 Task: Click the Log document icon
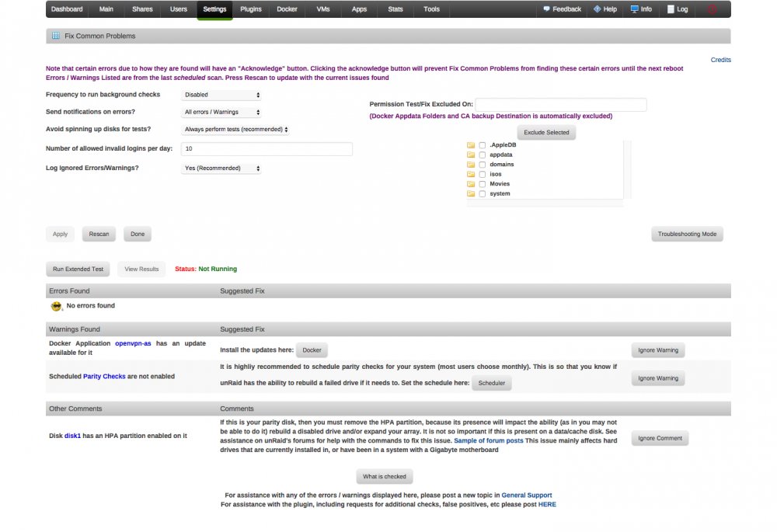click(x=671, y=9)
